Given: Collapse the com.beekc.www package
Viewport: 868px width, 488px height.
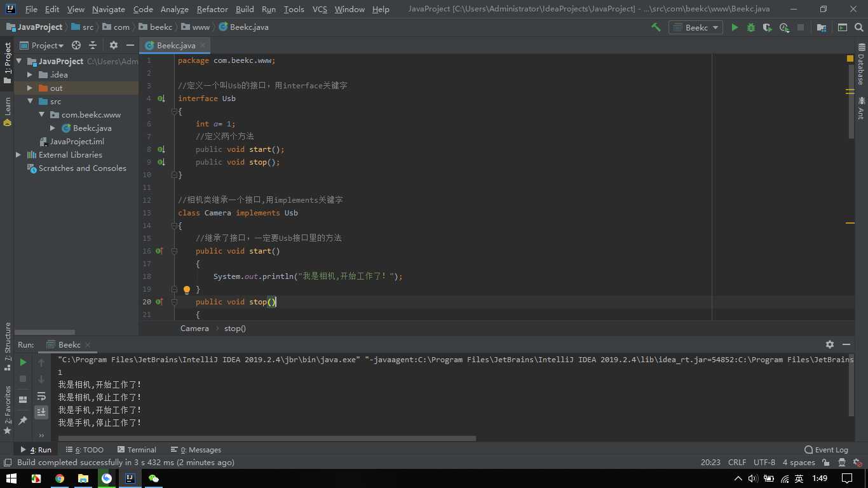Looking at the screenshot, I should click(41, 115).
